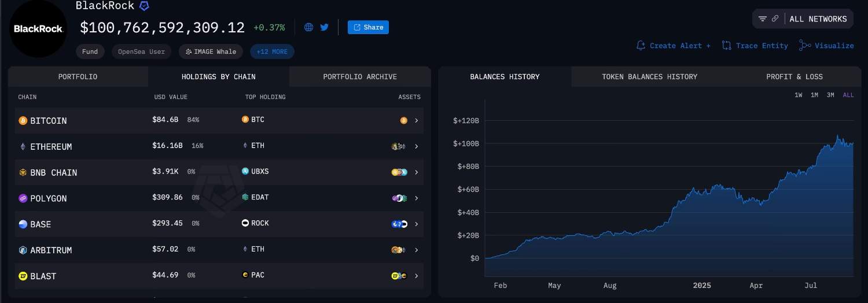Show the +12 MORE tags
Image resolution: width=868 pixels, height=303 pixels.
coord(272,51)
